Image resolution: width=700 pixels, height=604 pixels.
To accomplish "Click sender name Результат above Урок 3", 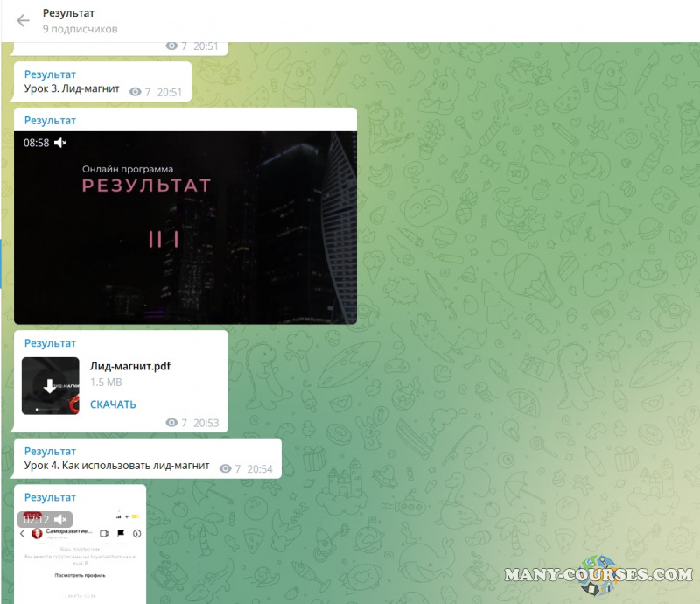I will pos(50,74).
